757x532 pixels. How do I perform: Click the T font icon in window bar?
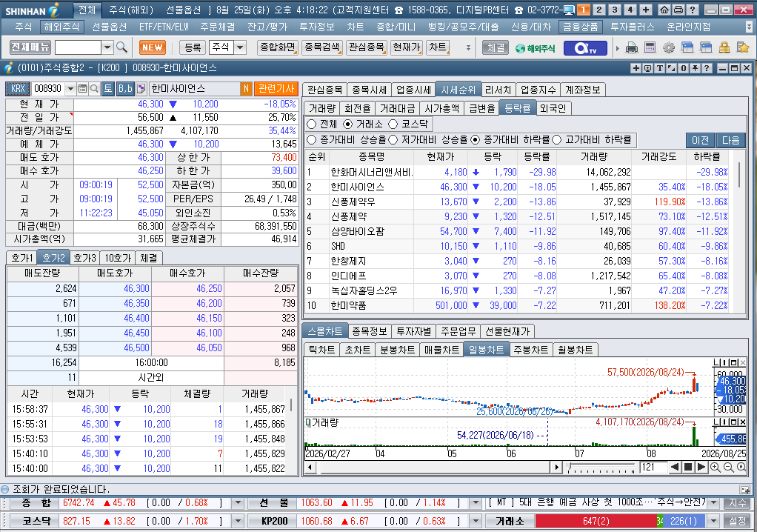(659, 68)
